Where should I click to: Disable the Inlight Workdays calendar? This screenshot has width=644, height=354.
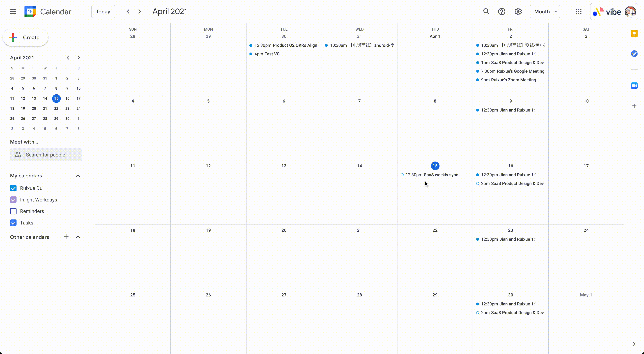click(13, 199)
